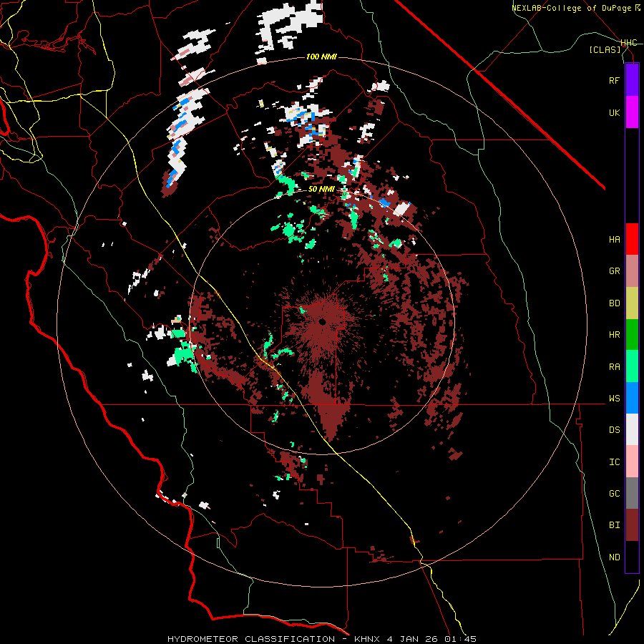Click the RA light green legend swatch
Screen dimensions: 644x644
pyautogui.click(x=632, y=366)
